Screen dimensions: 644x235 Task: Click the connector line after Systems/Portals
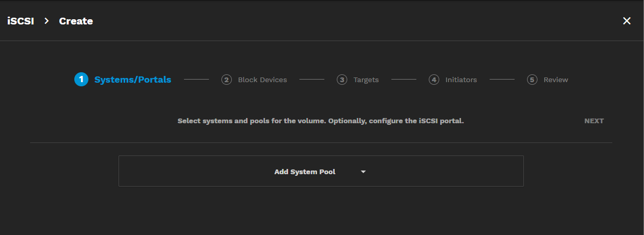coord(196,80)
